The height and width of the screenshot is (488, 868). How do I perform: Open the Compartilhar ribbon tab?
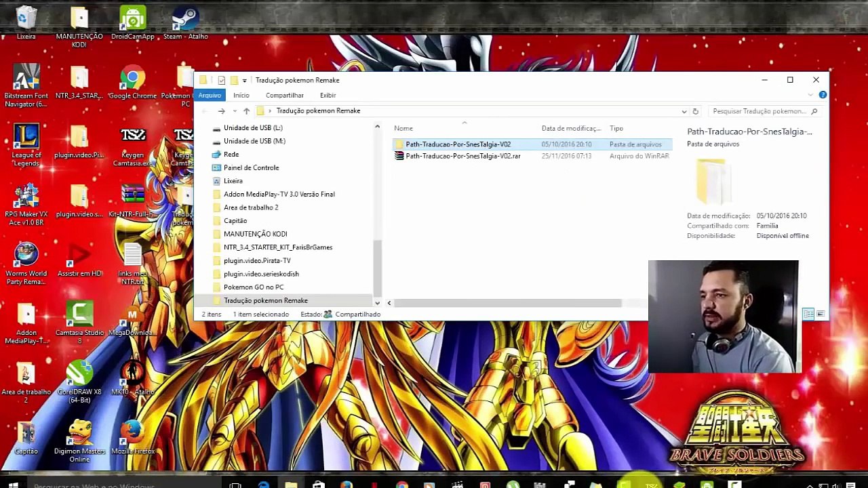coord(285,96)
